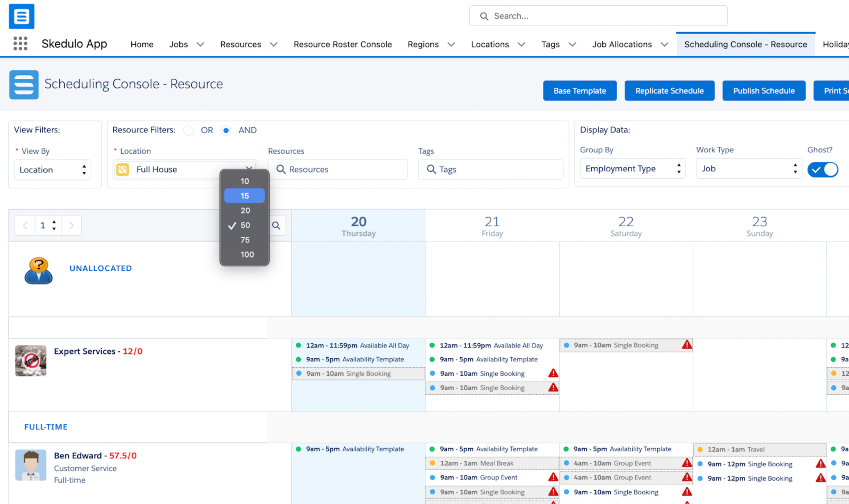Click the green dot of Thursday Available All Day
Image resolution: width=849 pixels, height=504 pixels.
pyautogui.click(x=299, y=345)
